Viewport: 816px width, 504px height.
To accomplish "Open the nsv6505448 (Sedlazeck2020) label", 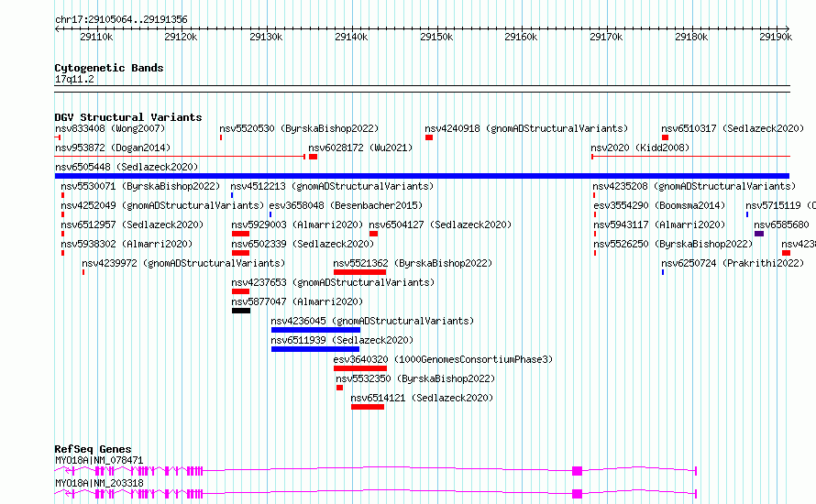I will [127, 167].
